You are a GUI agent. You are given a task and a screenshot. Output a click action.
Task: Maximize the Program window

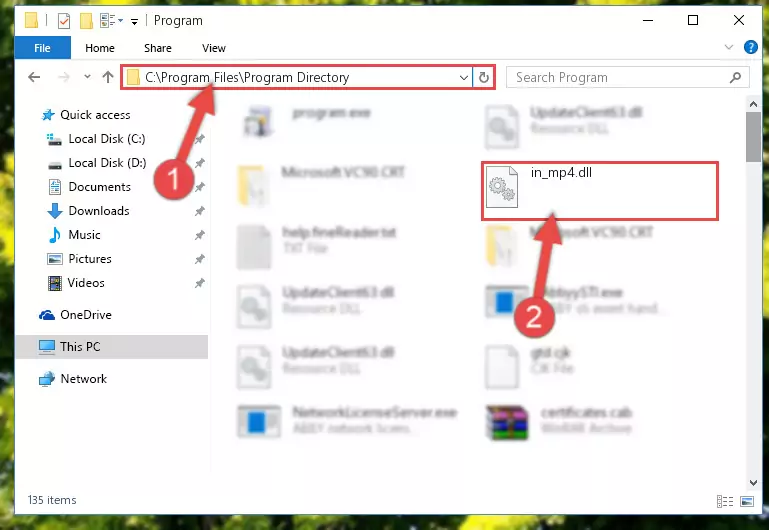(x=692, y=20)
